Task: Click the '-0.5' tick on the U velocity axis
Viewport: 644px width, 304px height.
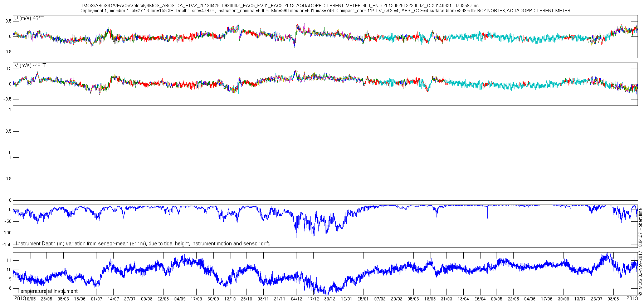Action: [8, 52]
